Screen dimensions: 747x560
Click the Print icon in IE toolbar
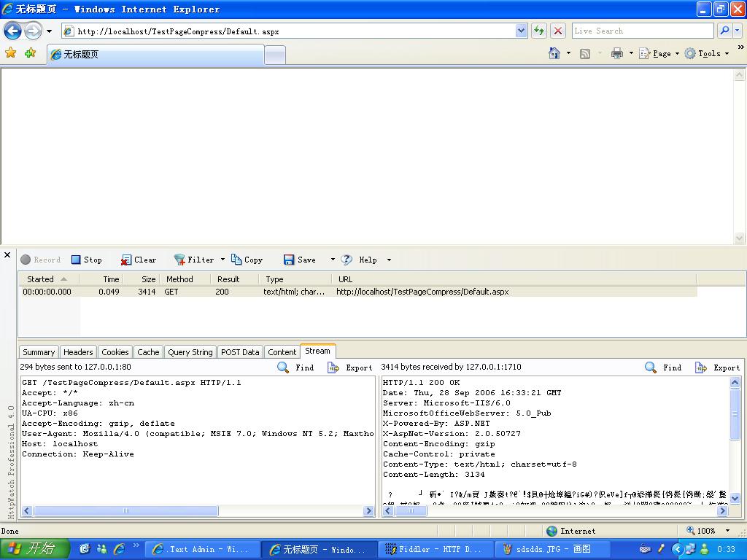click(x=617, y=53)
